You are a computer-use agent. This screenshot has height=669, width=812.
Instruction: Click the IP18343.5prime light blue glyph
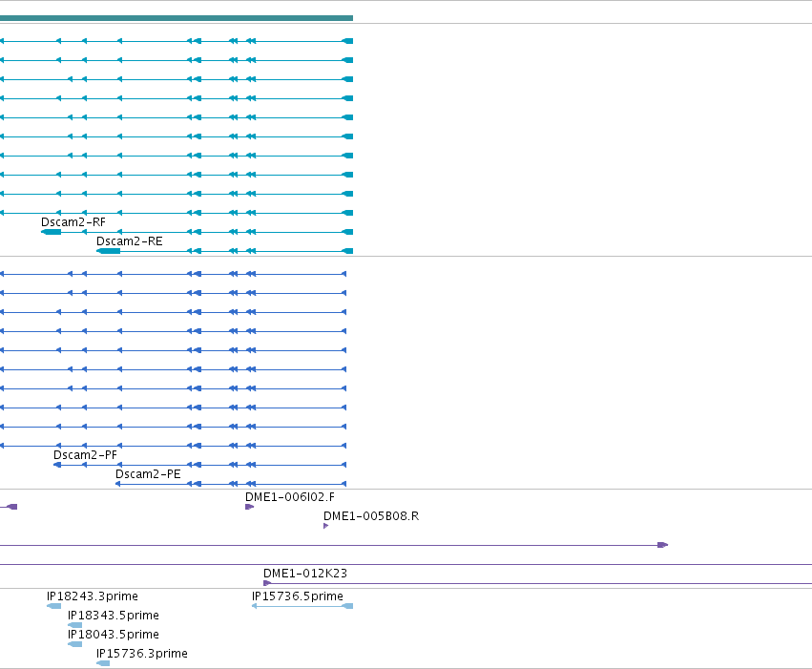coord(75,625)
